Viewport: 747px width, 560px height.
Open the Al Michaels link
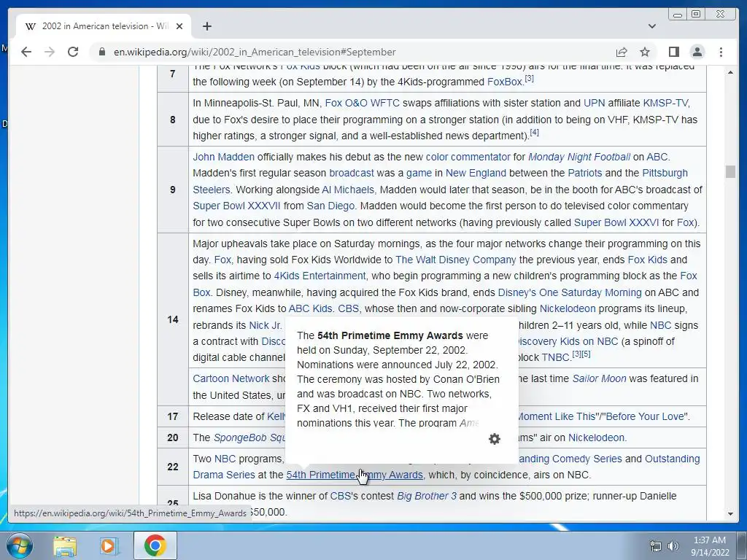[348, 190]
